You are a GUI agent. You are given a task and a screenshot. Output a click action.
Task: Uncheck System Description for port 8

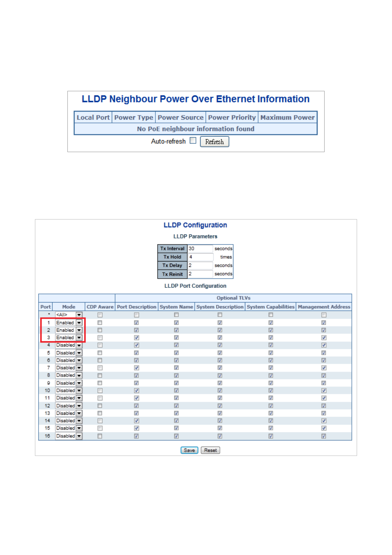220,375
